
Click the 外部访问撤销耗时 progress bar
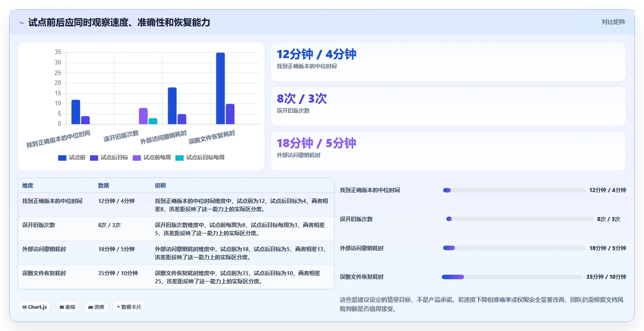pos(514,248)
